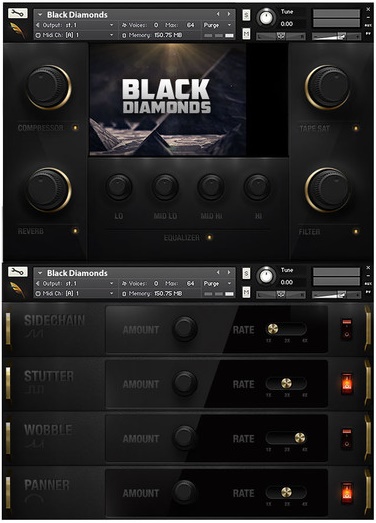Toggle the Equalizer power LED

(x=209, y=237)
